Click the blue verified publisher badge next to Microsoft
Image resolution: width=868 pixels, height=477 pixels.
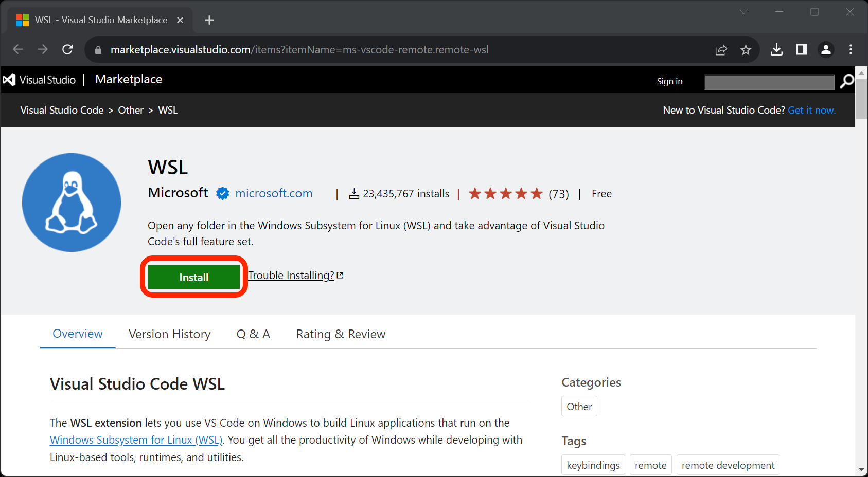[222, 193]
